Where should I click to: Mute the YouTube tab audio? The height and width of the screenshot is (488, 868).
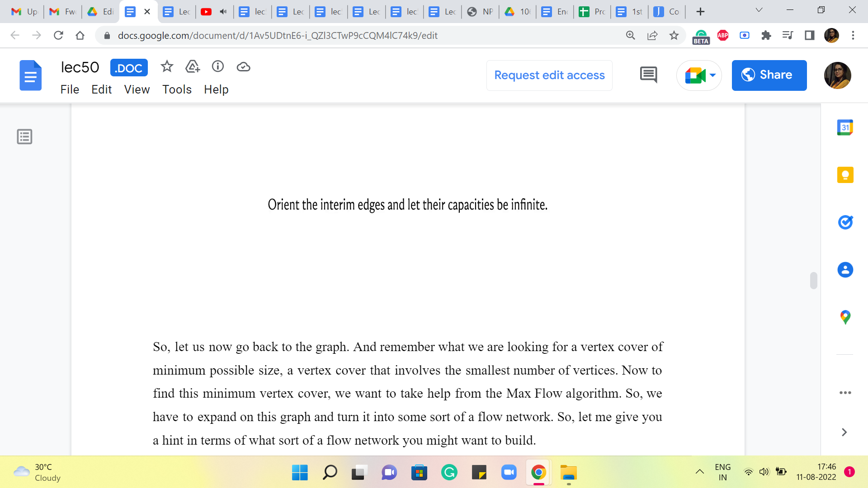pos(223,12)
